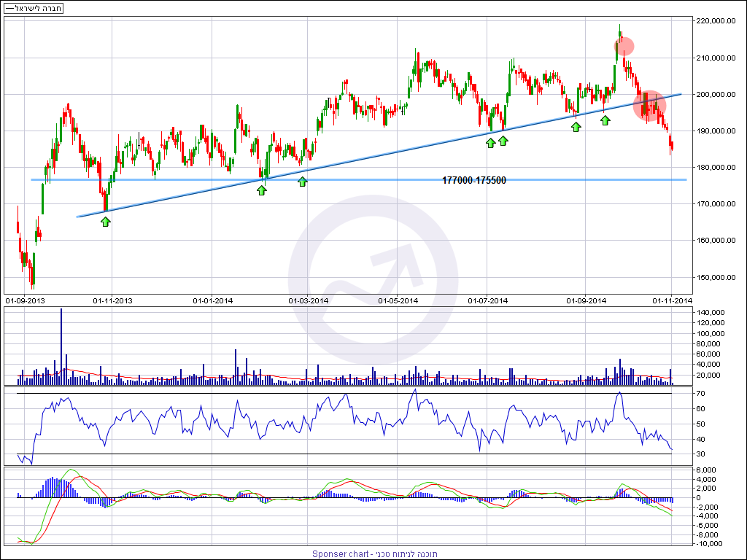Select the green arrow just before the 01-09-2014 gridline

(x=576, y=127)
